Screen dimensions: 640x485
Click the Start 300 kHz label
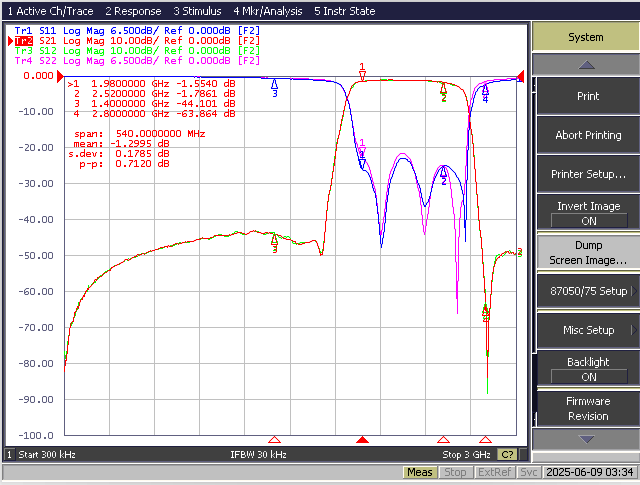coord(47,454)
